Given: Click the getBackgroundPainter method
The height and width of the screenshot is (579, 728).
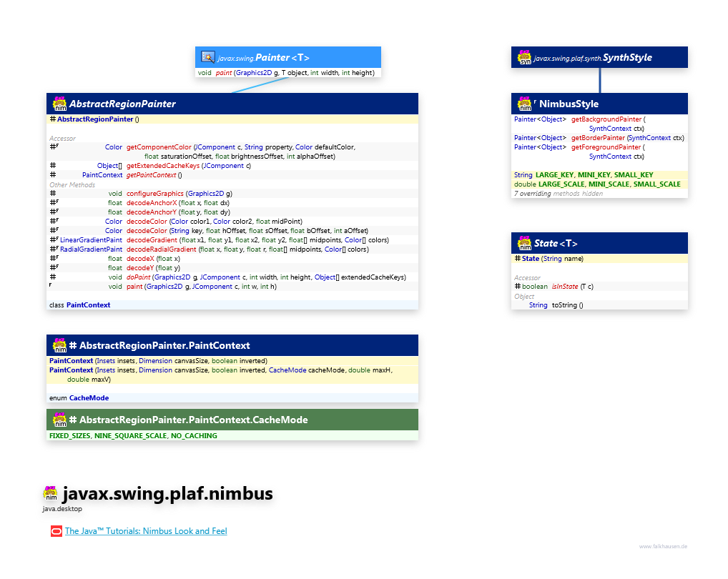Looking at the screenshot, I should pos(606,119).
